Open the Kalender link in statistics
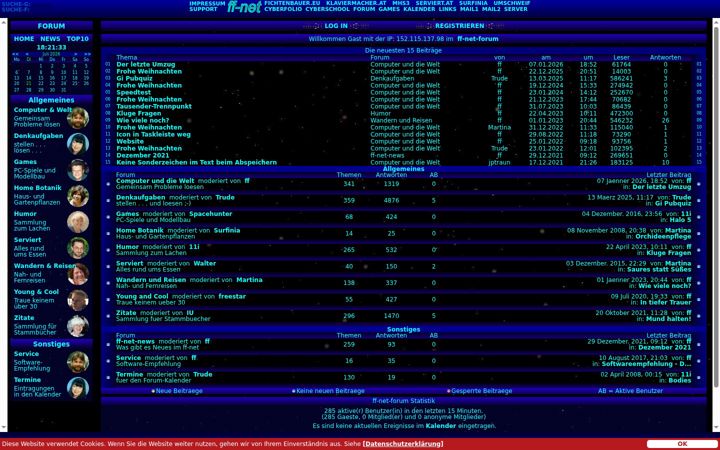The height and width of the screenshot is (450, 720). pos(441,426)
